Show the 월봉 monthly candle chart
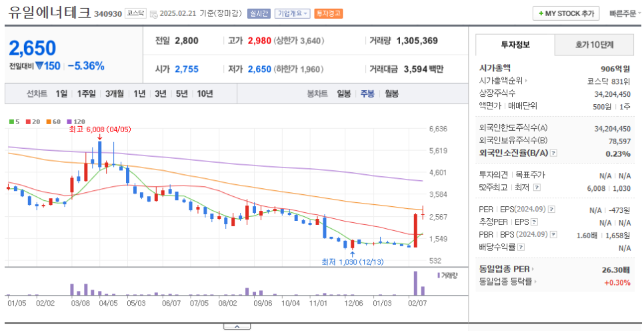The image size is (644, 331). click(391, 93)
